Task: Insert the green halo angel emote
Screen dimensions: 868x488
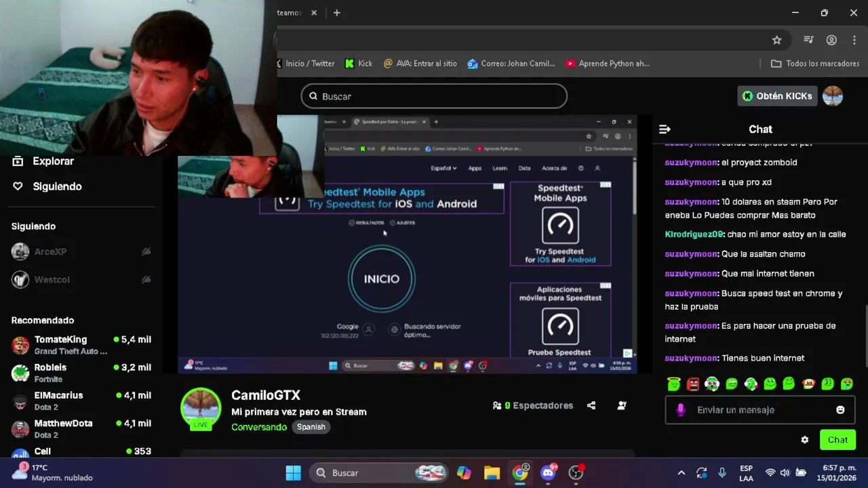Action: (673, 384)
